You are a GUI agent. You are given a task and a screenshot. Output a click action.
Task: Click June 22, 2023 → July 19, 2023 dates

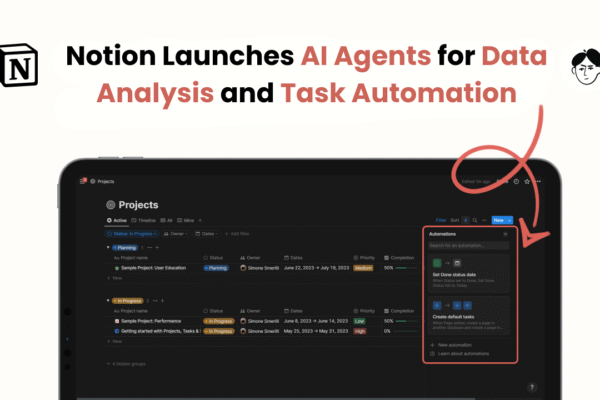coord(316,268)
